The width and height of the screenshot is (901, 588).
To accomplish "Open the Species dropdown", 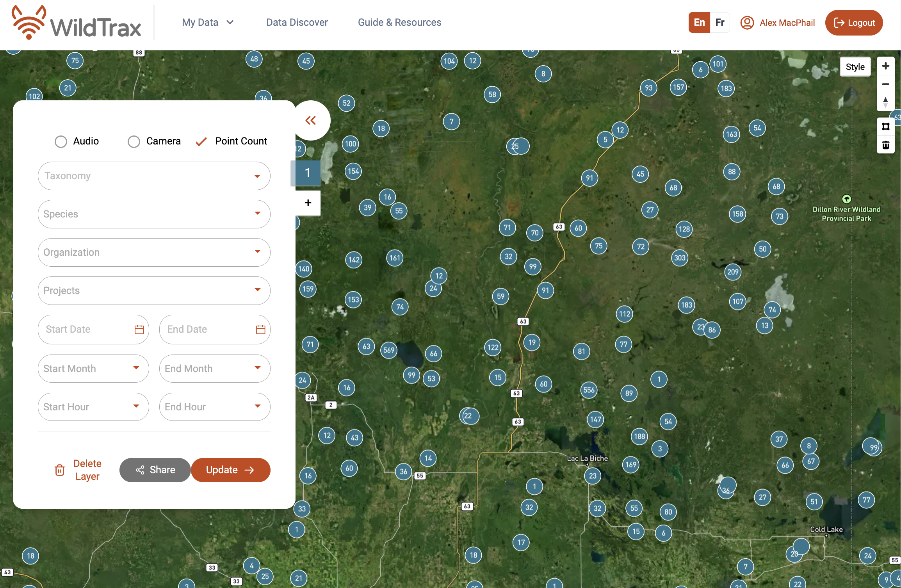I will (x=154, y=214).
